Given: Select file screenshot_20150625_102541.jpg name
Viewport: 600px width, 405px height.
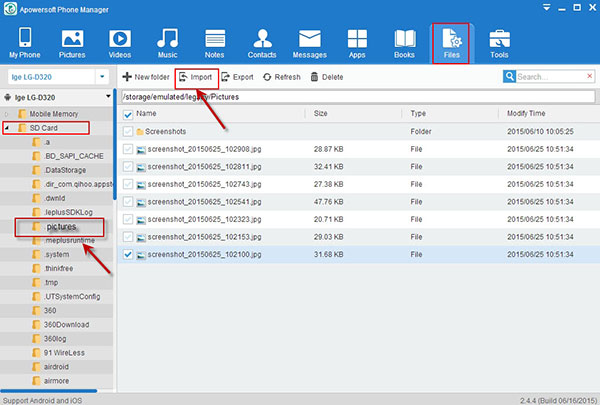Looking at the screenshot, I should point(204,202).
